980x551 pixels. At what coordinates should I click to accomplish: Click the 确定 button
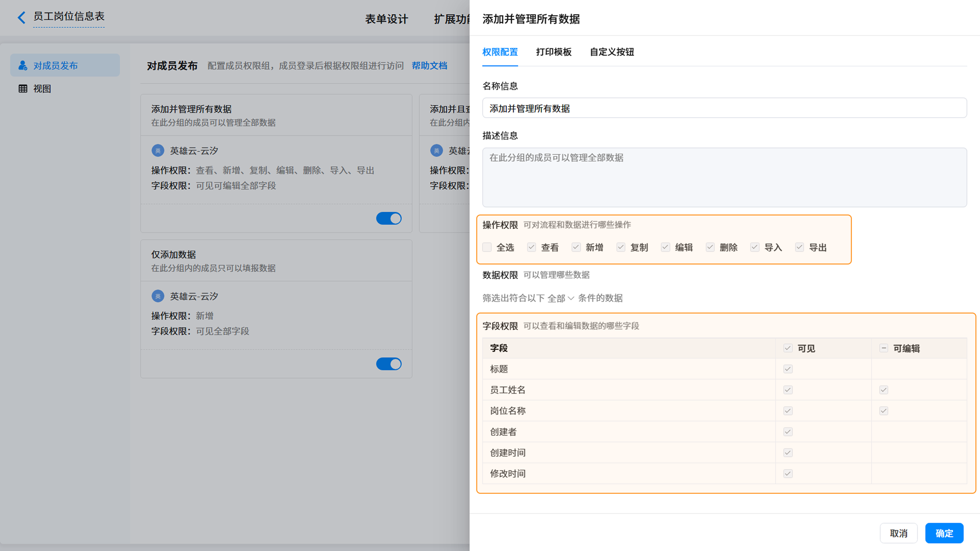click(944, 533)
